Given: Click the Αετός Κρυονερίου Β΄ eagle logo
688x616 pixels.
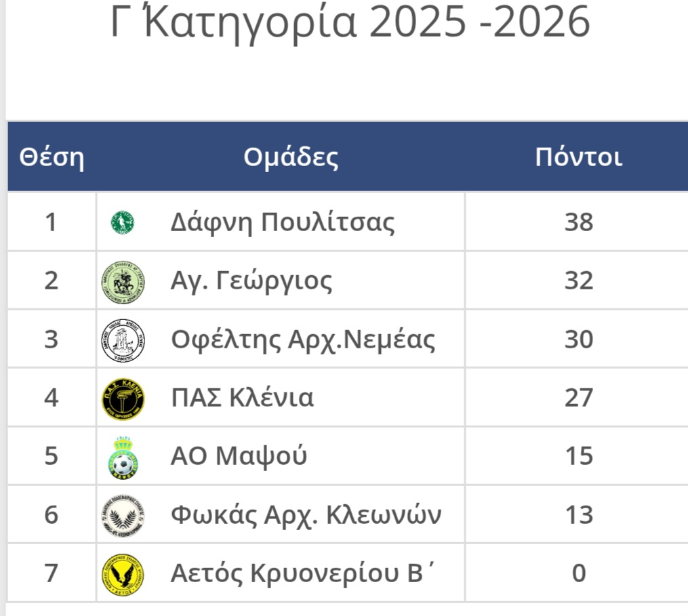Looking at the screenshot, I should pyautogui.click(x=123, y=573).
